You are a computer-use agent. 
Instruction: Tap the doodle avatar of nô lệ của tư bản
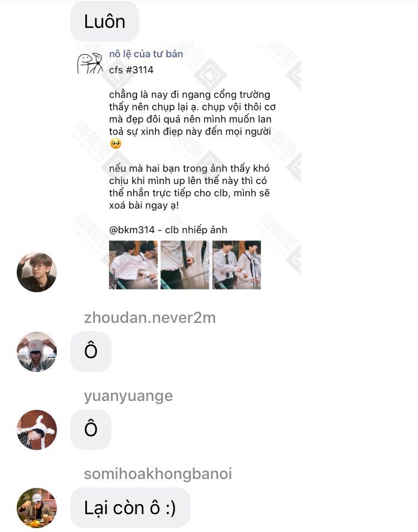coord(90,63)
